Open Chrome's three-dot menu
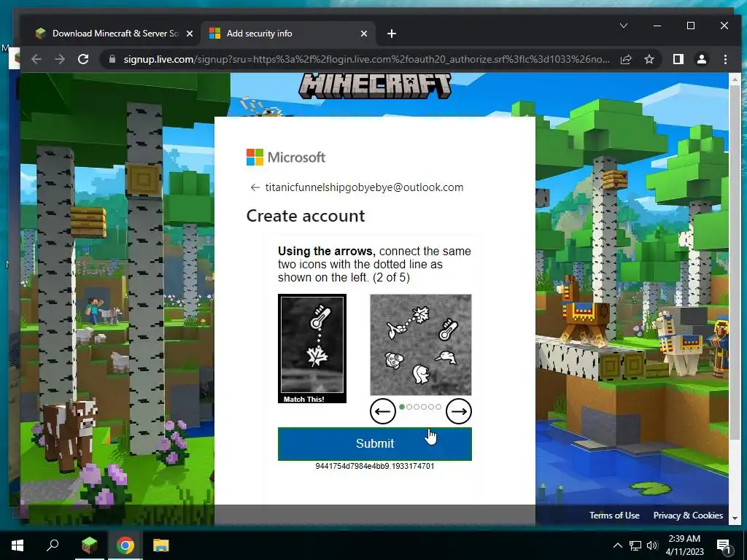The height and width of the screenshot is (560, 747). (725, 59)
